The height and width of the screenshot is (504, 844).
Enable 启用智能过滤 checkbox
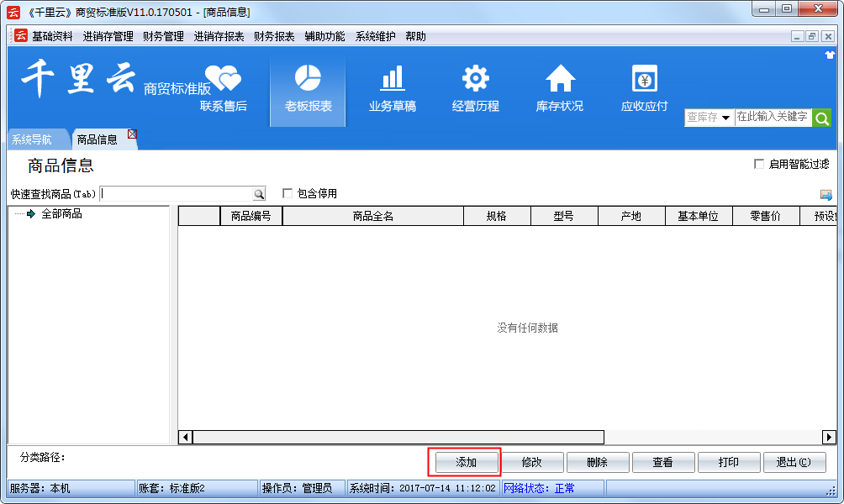click(x=759, y=165)
